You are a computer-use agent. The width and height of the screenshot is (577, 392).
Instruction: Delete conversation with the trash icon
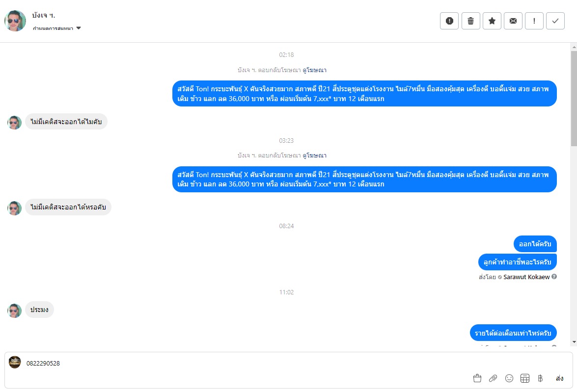(x=470, y=21)
